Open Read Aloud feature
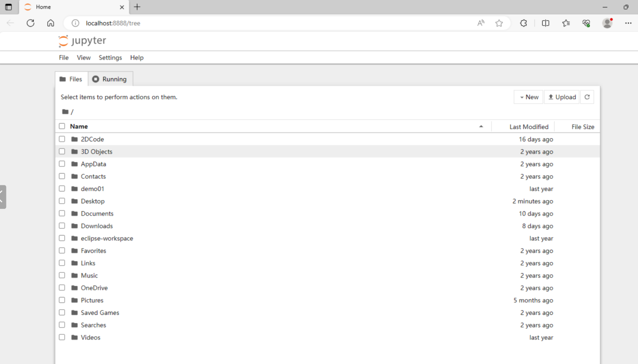 [481, 23]
